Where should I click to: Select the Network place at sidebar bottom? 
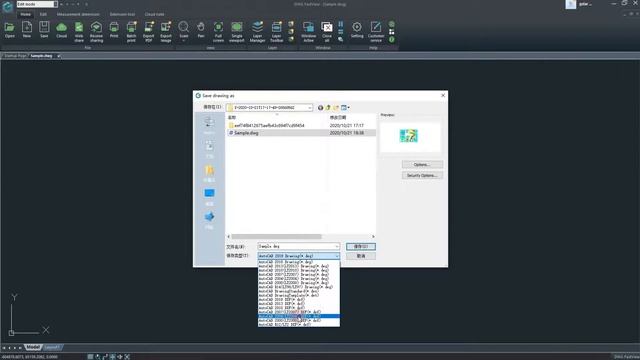[209, 220]
